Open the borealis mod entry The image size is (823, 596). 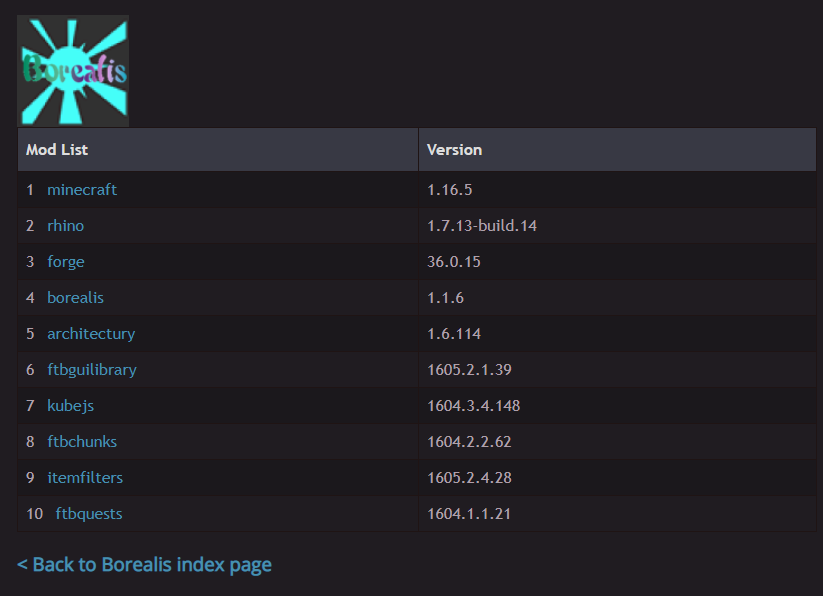pyautogui.click(x=75, y=298)
